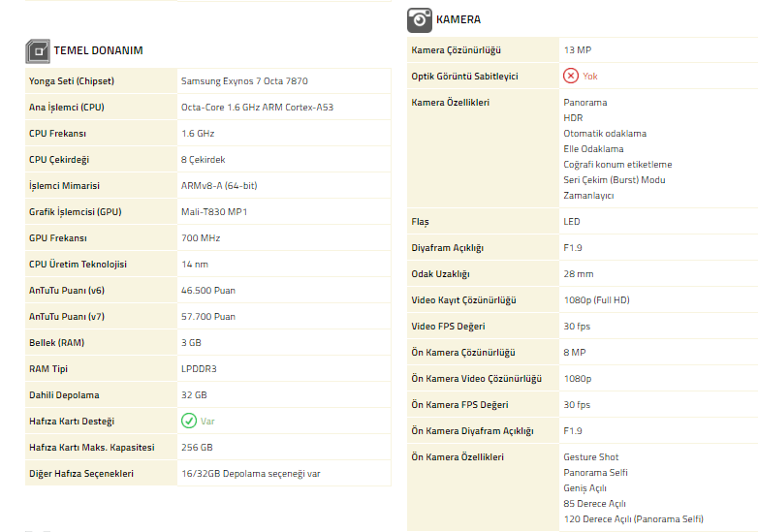Click the Dahili Depolama label
The width and height of the screenshot is (758, 532).
tap(64, 394)
